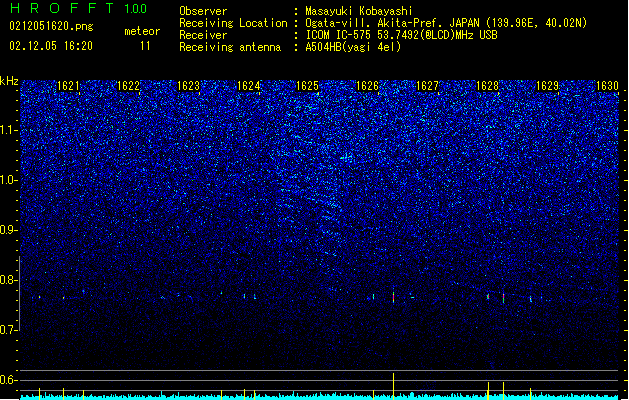Click the 0.9 kHz frequency label
Screen dimensions: 629x400
[9, 230]
